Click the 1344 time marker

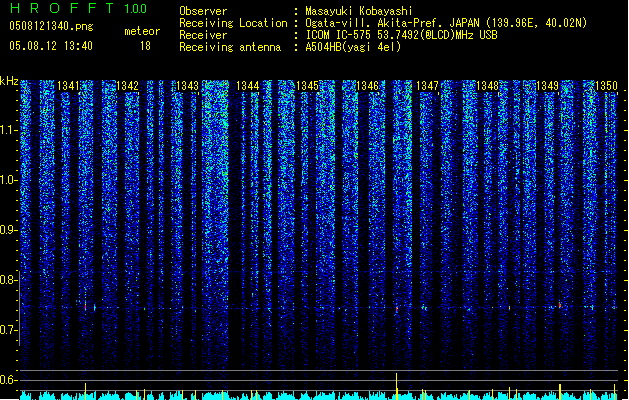pos(248,86)
